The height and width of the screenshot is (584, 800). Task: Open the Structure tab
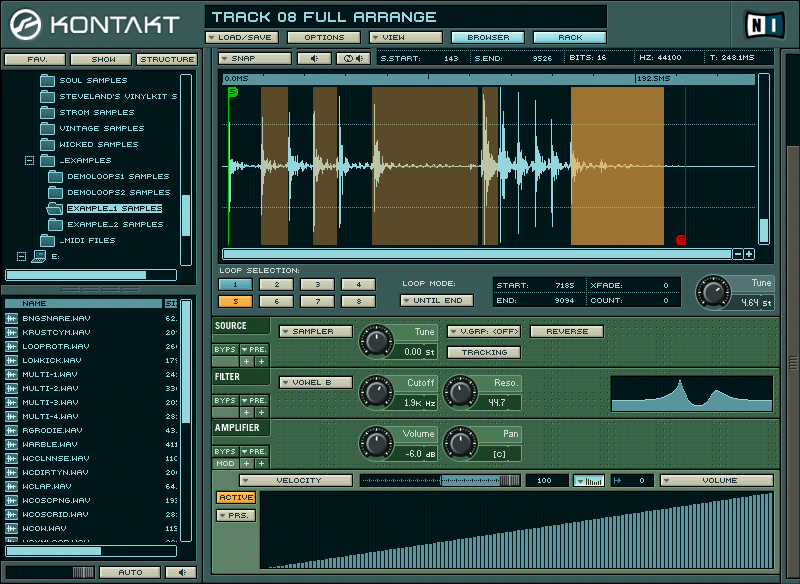coord(167,59)
